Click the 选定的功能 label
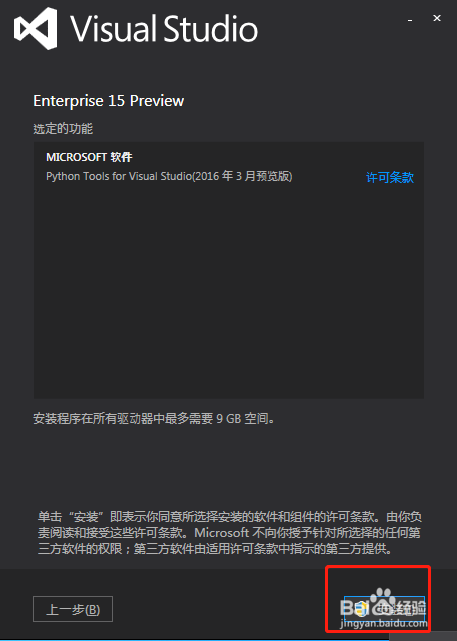The width and height of the screenshot is (457, 641). (63, 129)
